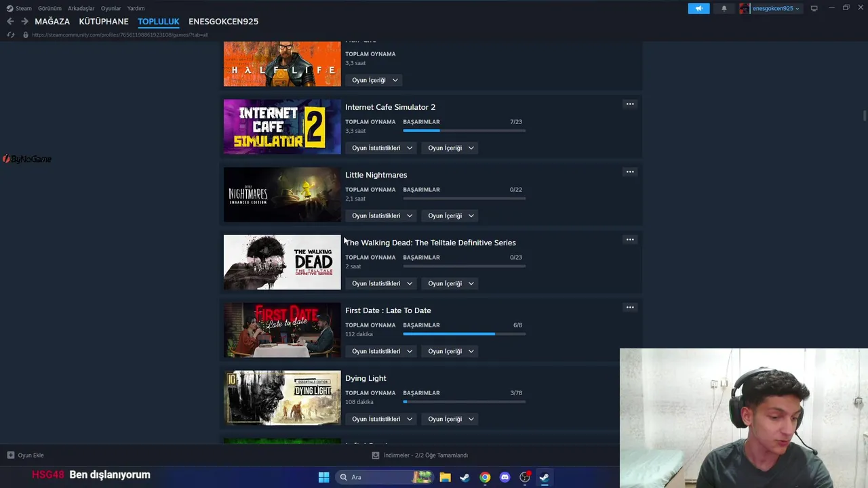Open File Explorer from the taskbar
Screen dimensions: 868x488
click(x=445, y=477)
